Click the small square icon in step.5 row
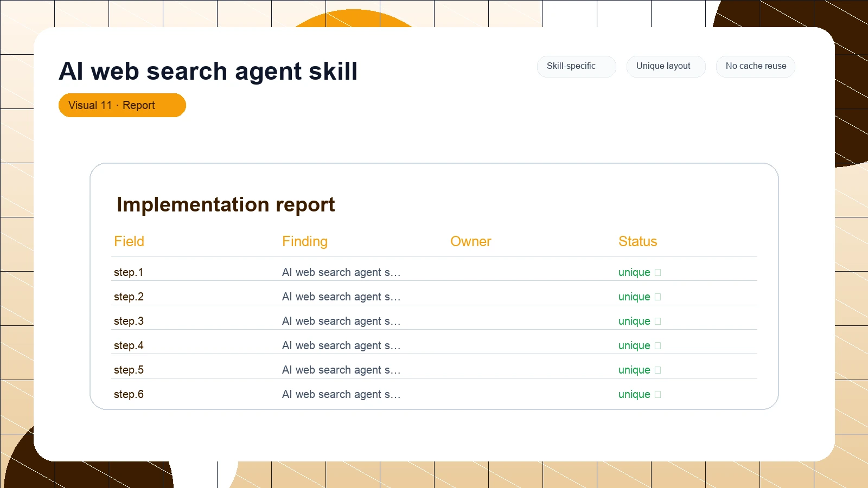Viewport: 868px width, 488px height. pos(658,370)
